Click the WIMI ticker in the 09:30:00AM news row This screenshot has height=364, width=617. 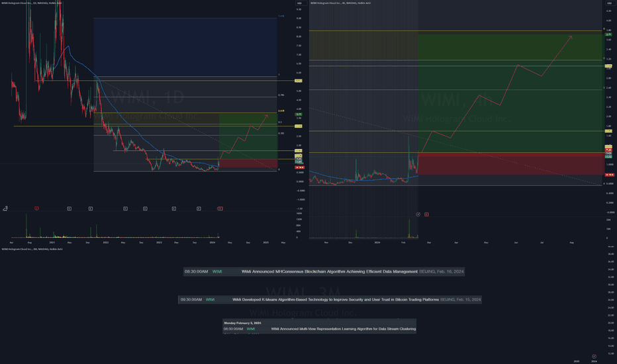pyautogui.click(x=210, y=299)
